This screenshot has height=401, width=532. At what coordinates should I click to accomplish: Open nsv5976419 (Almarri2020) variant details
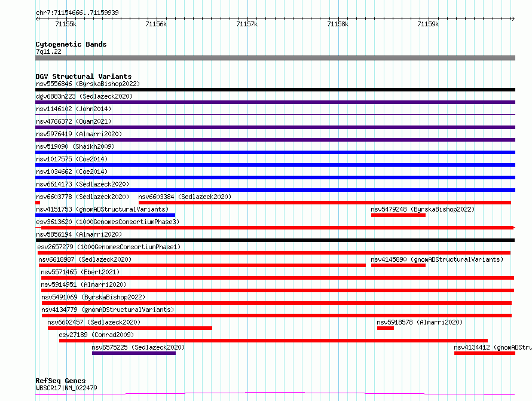(79, 134)
